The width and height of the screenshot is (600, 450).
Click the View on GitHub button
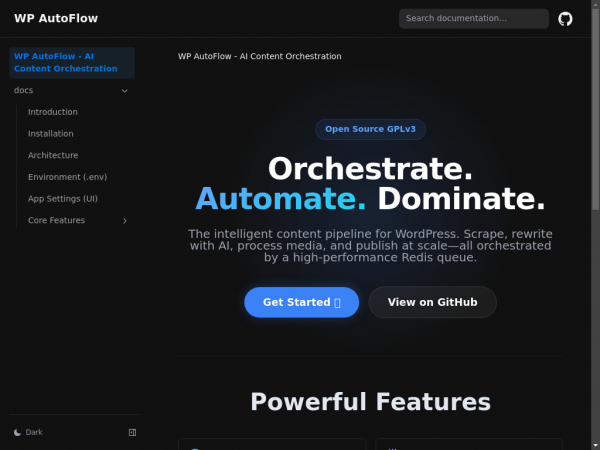(432, 302)
